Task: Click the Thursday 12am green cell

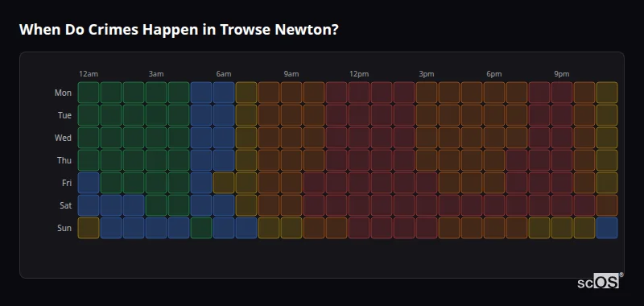Action: [x=89, y=160]
